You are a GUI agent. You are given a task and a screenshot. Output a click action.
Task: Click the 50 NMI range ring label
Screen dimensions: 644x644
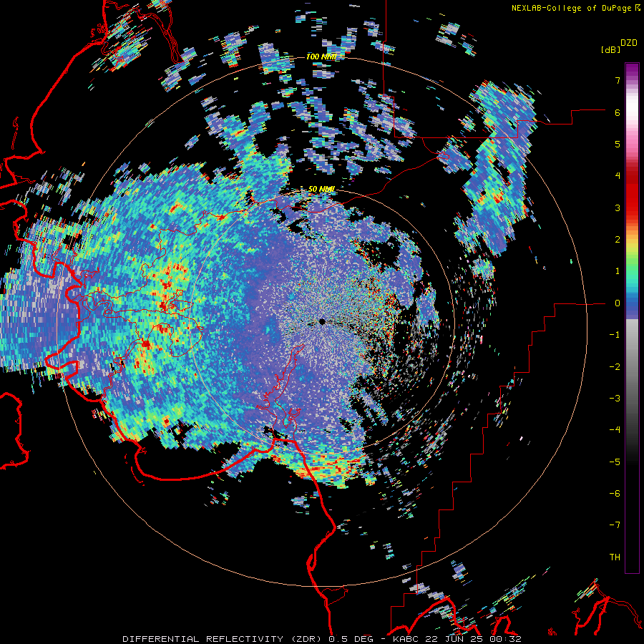click(x=321, y=189)
